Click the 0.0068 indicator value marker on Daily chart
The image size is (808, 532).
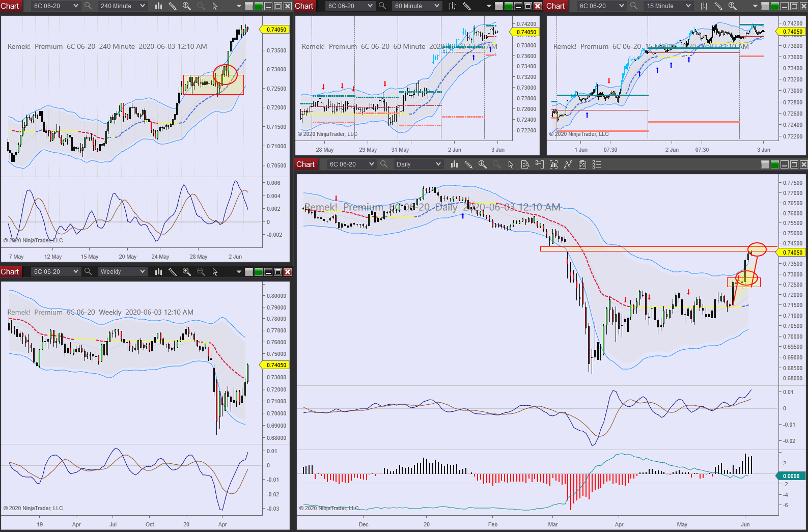click(791, 476)
